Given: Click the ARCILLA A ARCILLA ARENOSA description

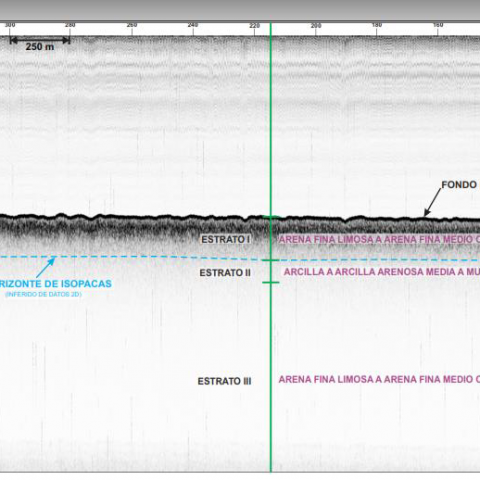Looking at the screenshot, I should click(382, 272).
